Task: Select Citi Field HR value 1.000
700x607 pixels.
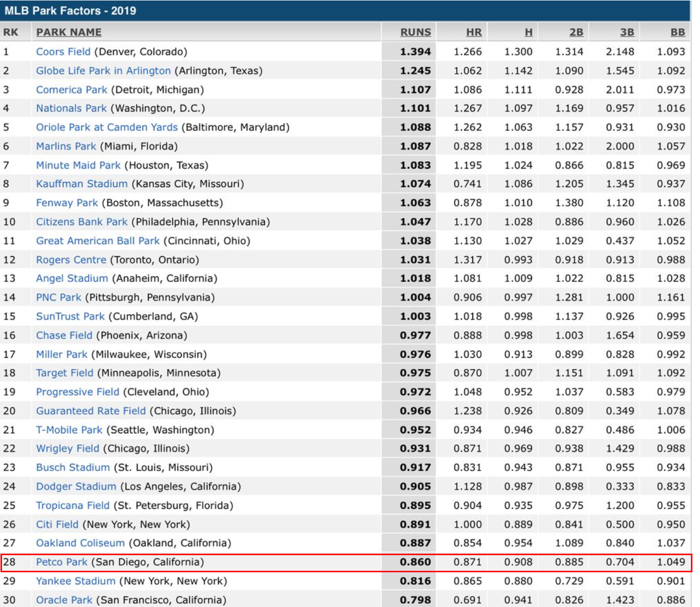Action: tap(468, 524)
